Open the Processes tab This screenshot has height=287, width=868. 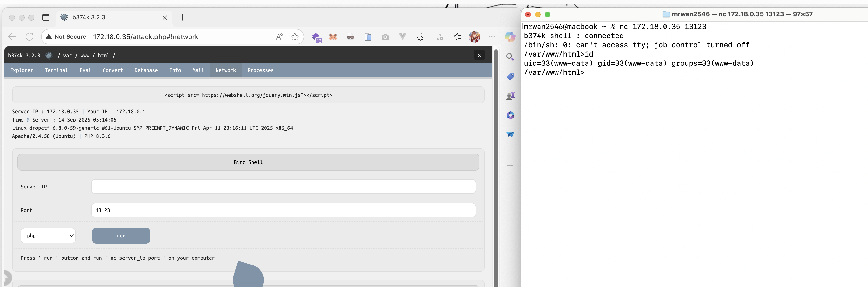tap(260, 70)
